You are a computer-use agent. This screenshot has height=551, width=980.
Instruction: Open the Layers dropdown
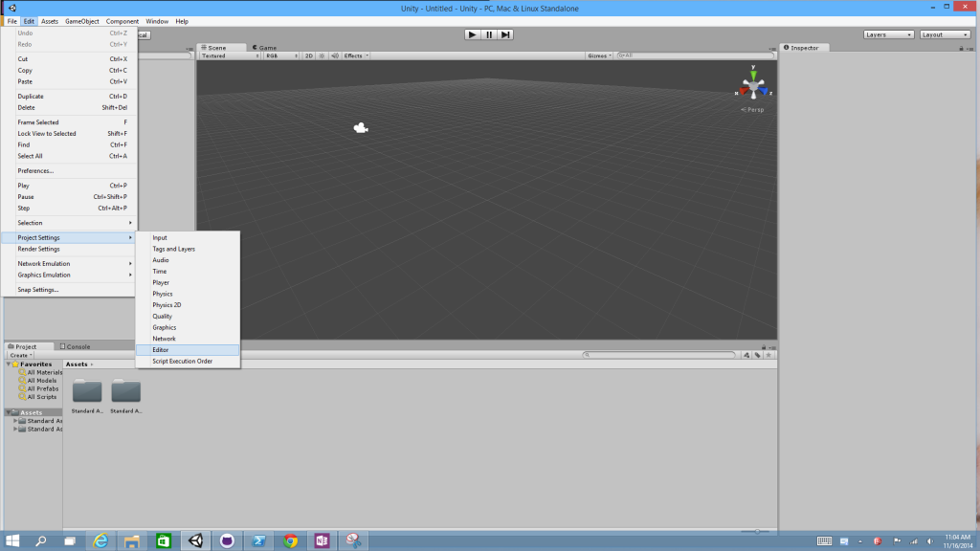[889, 35]
